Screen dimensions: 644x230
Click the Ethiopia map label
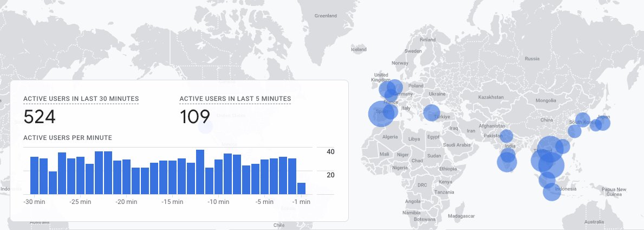448,169
